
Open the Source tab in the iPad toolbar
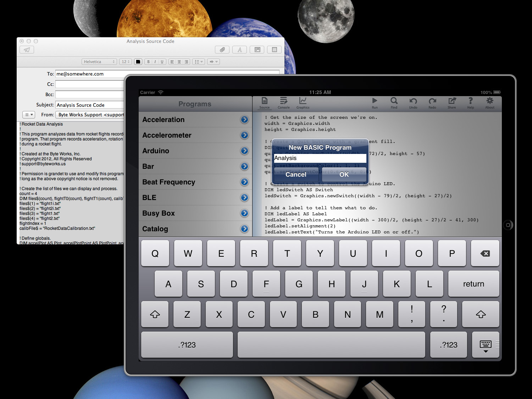point(264,103)
